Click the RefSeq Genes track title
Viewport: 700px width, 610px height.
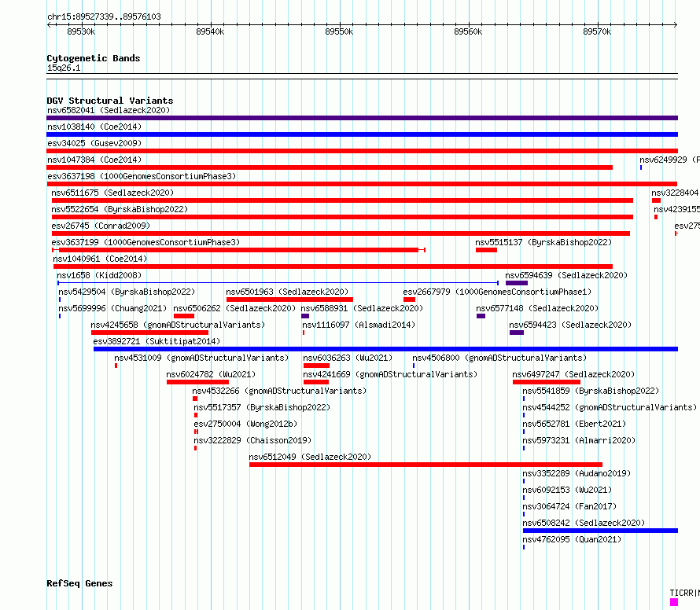79,584
